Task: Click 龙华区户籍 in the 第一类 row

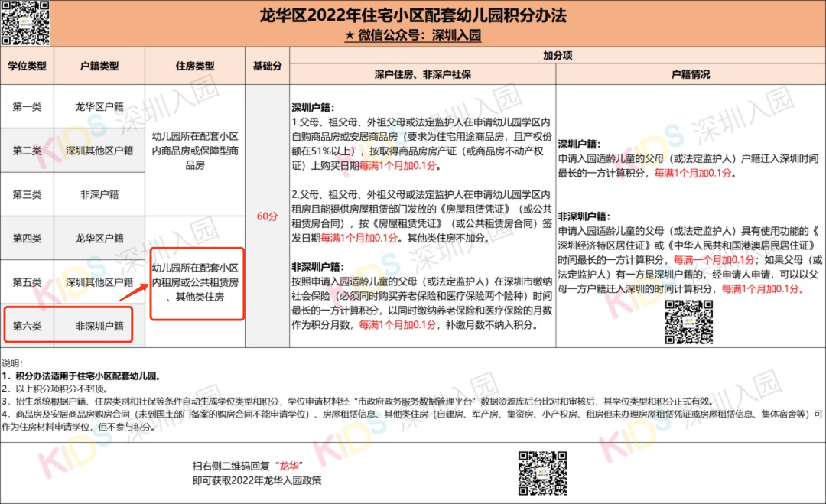Action: pyautogui.click(x=99, y=106)
